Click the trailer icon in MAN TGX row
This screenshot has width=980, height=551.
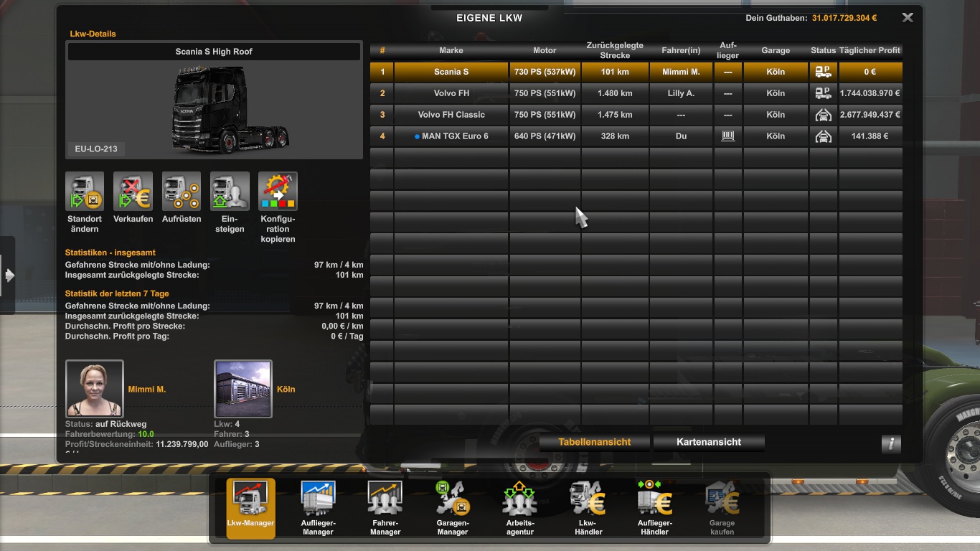728,136
